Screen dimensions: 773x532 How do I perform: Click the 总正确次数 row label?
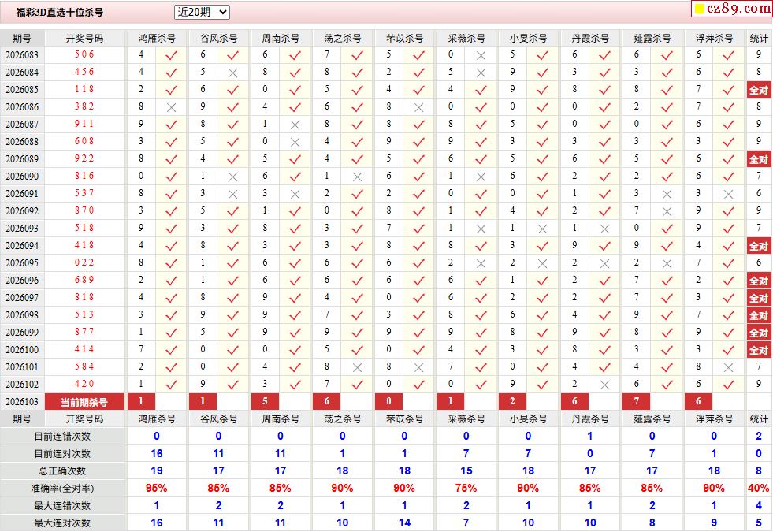pos(62,471)
